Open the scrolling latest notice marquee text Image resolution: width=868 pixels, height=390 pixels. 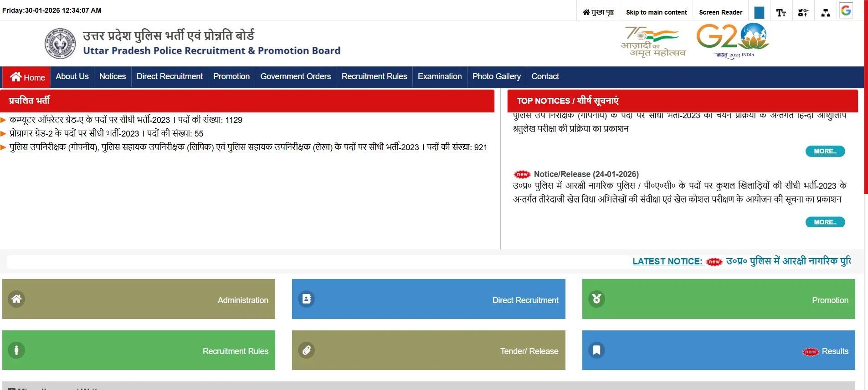[788, 261]
